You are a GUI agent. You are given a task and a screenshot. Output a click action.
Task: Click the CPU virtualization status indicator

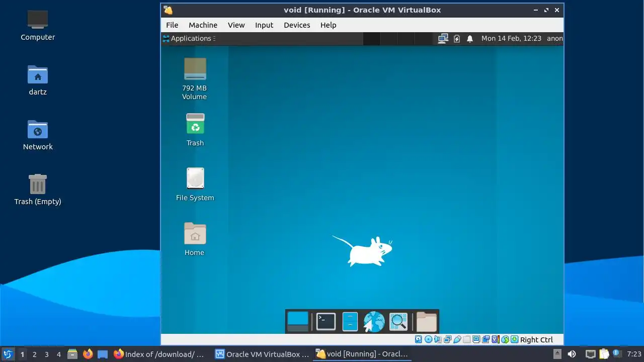(x=496, y=339)
